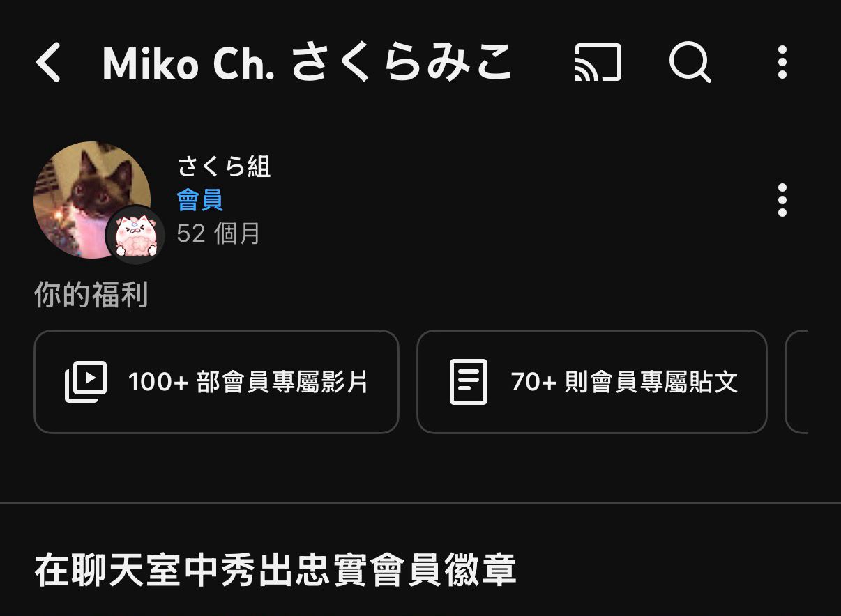
Task: Open membership row three-dot options menu
Action: coord(782,201)
